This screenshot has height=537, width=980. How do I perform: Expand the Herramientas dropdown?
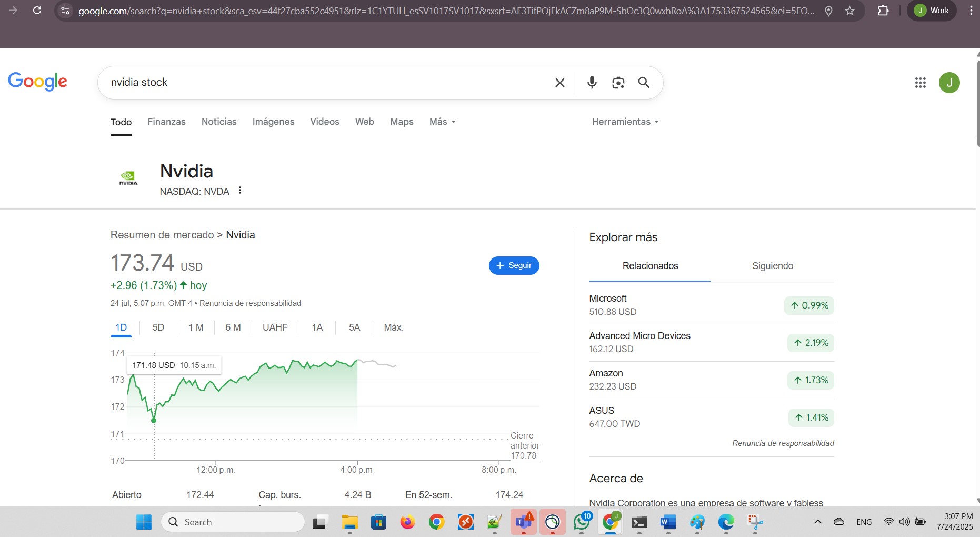click(625, 122)
